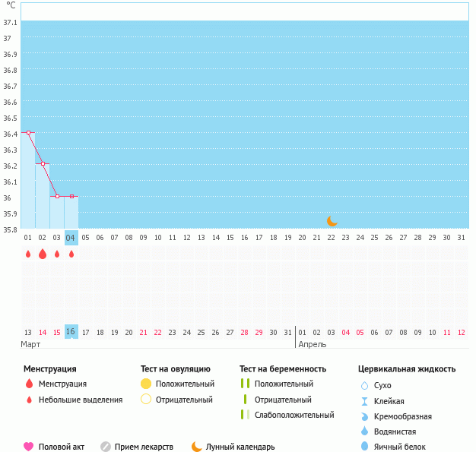Click the Клейкая cervical fluid icon
This screenshot has width=476, height=452.
click(x=364, y=401)
